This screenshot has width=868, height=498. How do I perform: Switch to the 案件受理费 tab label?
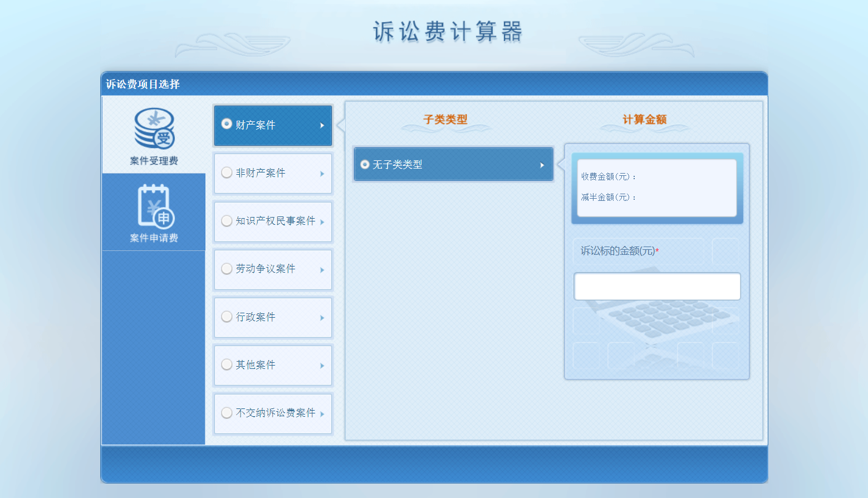pyautogui.click(x=154, y=161)
